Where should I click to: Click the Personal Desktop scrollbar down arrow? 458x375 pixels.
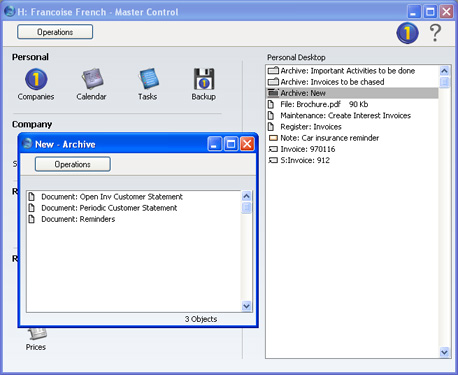(444, 352)
